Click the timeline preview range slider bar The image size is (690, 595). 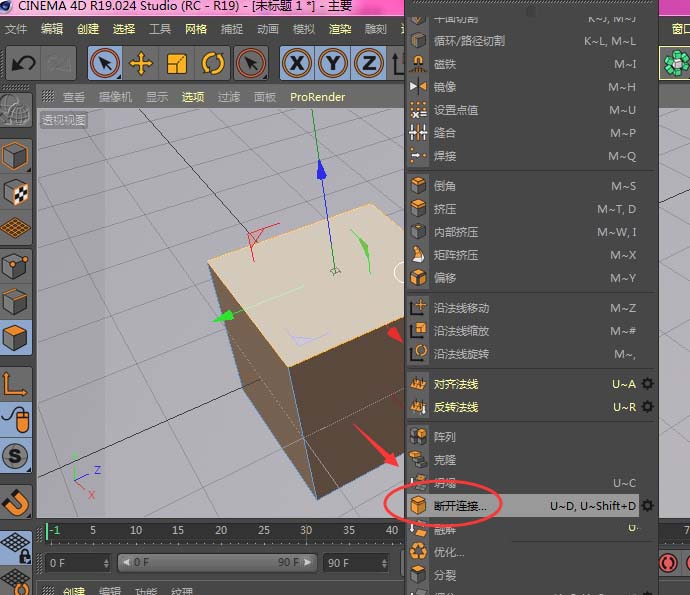click(216, 563)
